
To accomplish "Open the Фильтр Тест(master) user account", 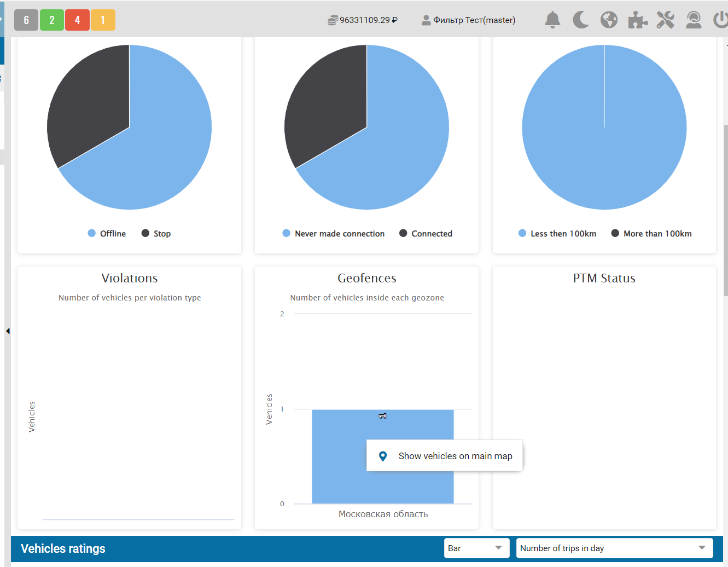I will tap(469, 20).
